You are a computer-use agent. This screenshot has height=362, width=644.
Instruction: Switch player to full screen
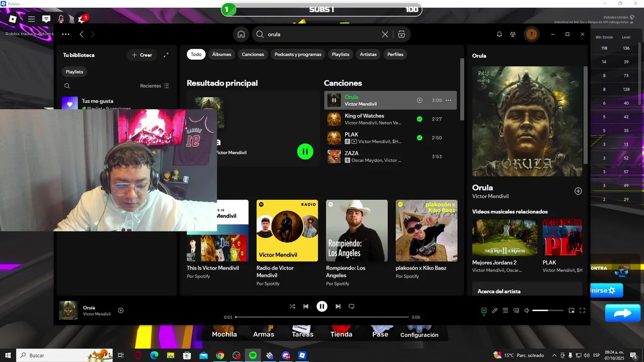tap(583, 310)
